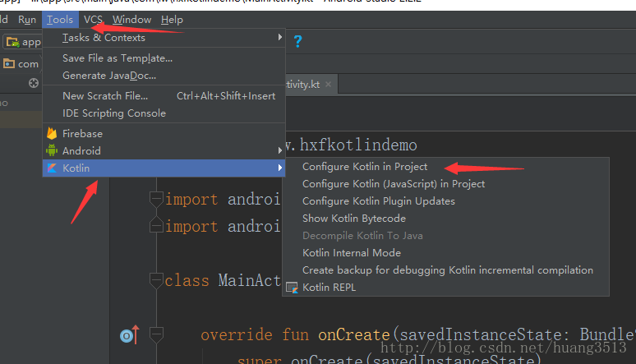
Task: Expand the Android submenu arrow
Action: tap(280, 150)
